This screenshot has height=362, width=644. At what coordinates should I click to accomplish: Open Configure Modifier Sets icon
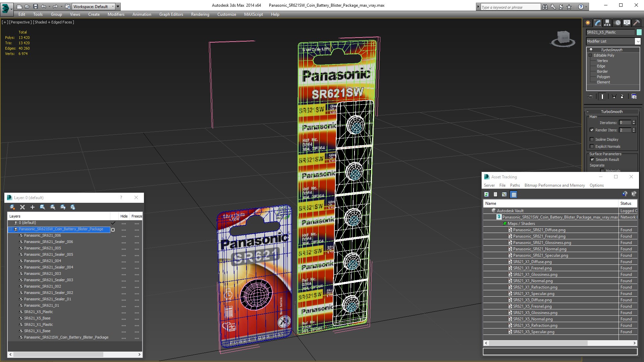634,97
